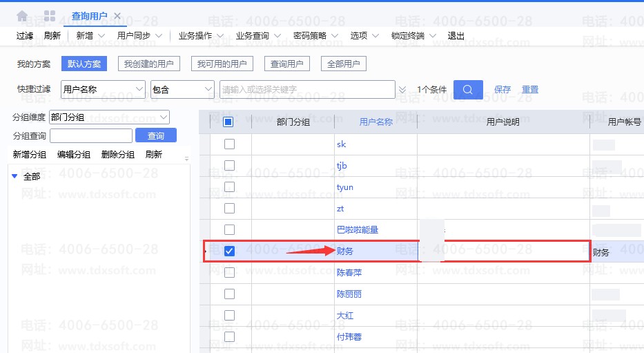The width and height of the screenshot is (644, 353).
Task: Open the apps grid icon
Action: coord(50,15)
